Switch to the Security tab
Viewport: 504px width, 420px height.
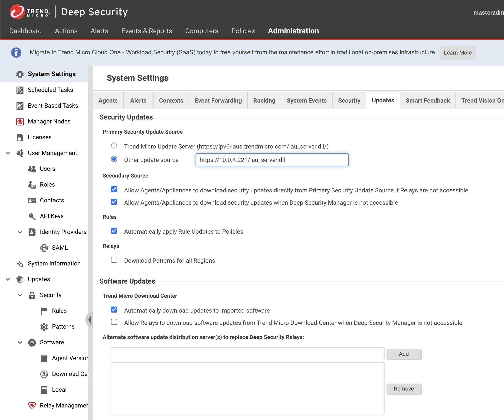(x=349, y=100)
